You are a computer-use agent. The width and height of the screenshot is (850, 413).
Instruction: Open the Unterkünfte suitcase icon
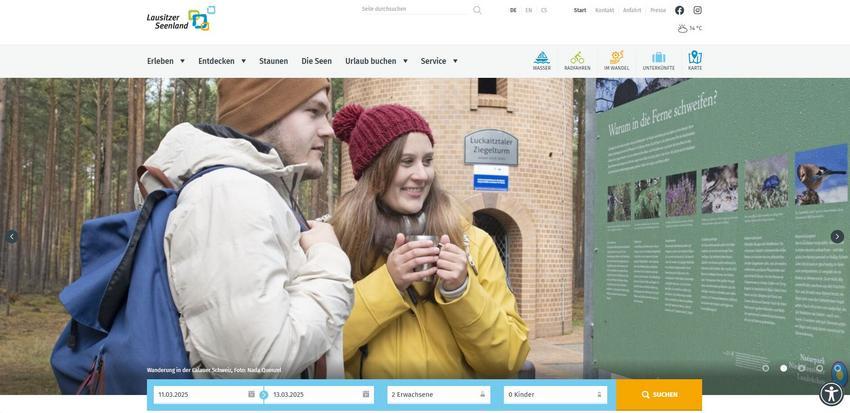[x=658, y=59]
